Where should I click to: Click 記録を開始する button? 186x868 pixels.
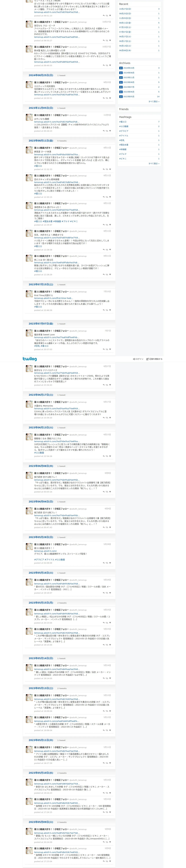coord(154,359)
